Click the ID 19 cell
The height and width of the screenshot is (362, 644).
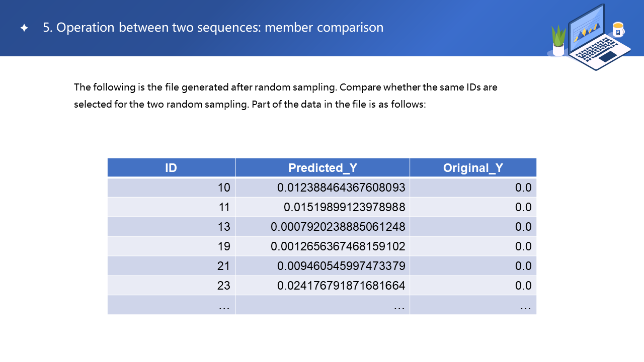[224, 246]
